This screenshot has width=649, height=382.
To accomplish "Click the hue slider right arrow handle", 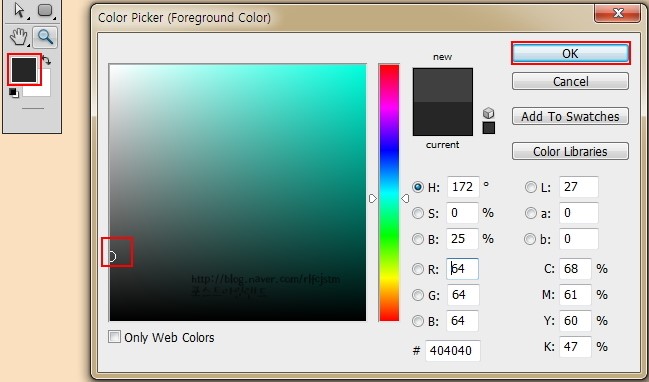I will (x=405, y=199).
